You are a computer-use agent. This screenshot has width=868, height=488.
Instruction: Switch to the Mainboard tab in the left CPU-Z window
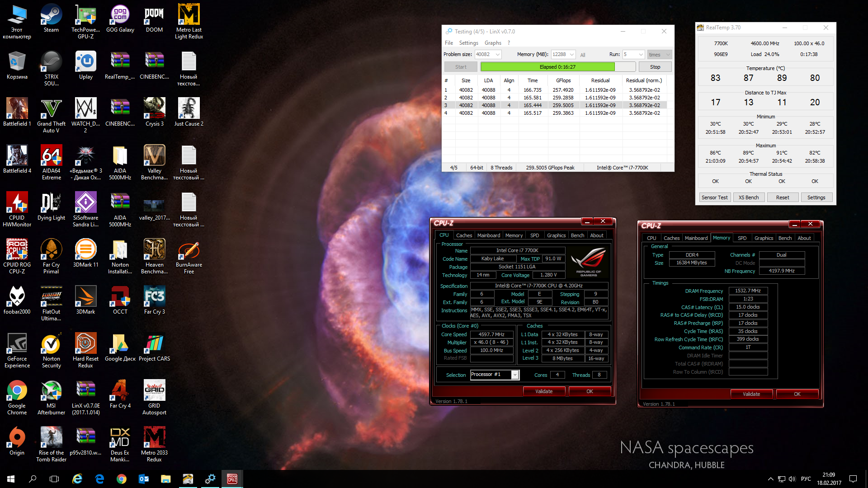click(x=488, y=235)
